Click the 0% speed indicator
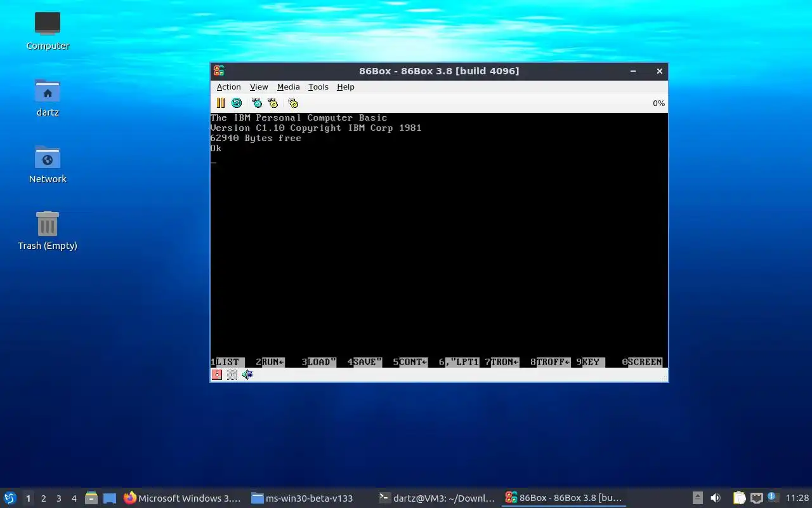Screen dimensions: 812x508 658,103
